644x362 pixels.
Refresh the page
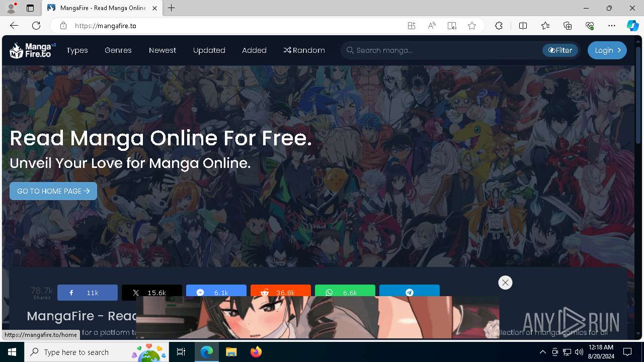(36, 26)
